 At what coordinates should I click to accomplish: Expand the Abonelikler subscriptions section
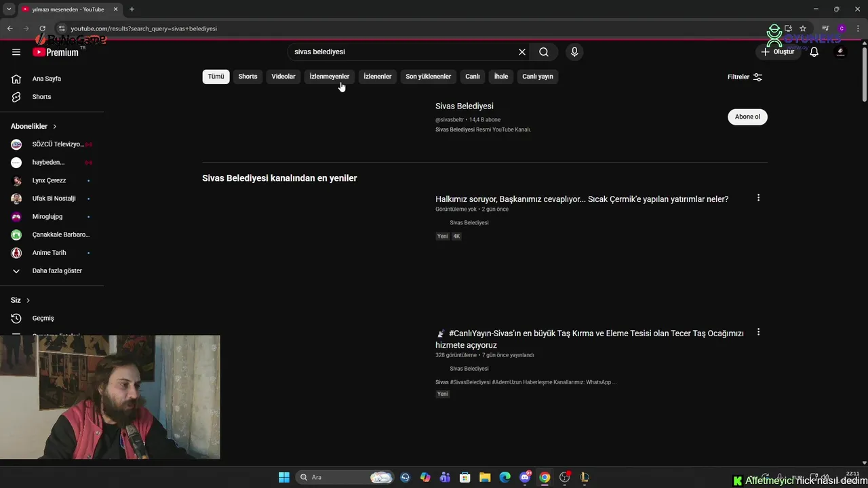point(34,126)
